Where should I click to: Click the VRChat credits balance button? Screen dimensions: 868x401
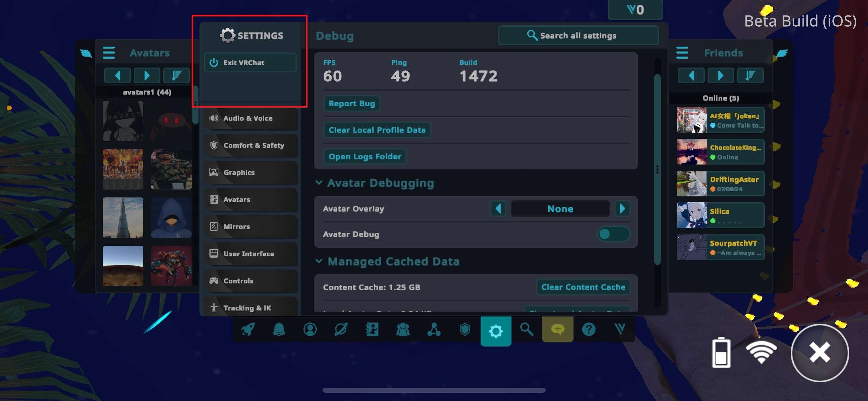click(635, 10)
